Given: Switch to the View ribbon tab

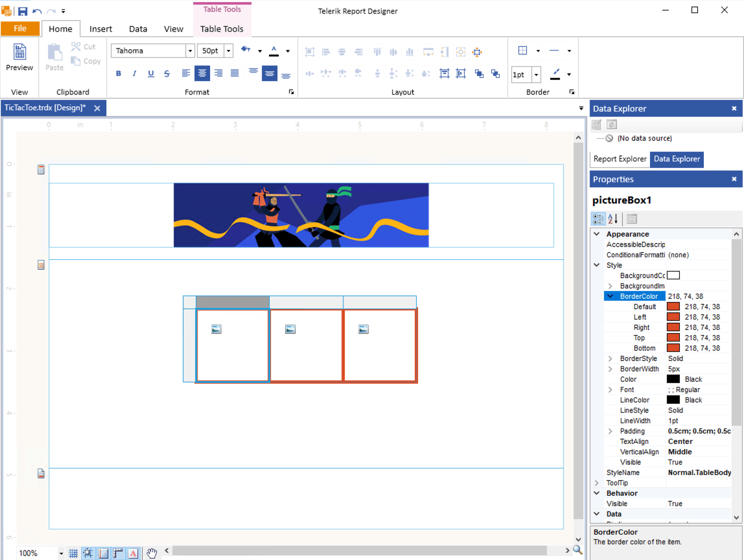Looking at the screenshot, I should click(x=174, y=29).
